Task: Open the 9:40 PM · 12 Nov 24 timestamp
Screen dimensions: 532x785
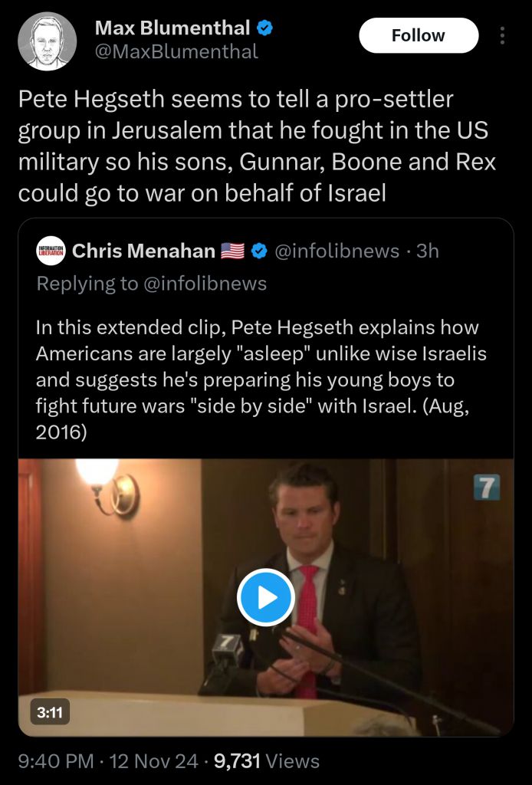Action: [x=107, y=761]
